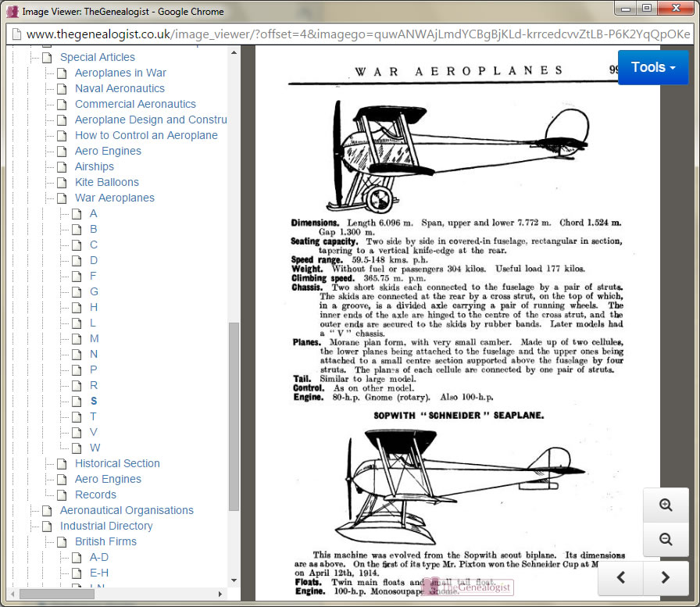Click the page icon beside Commercial Aeronautics
Image resolution: width=700 pixels, height=607 pixels.
[62, 105]
